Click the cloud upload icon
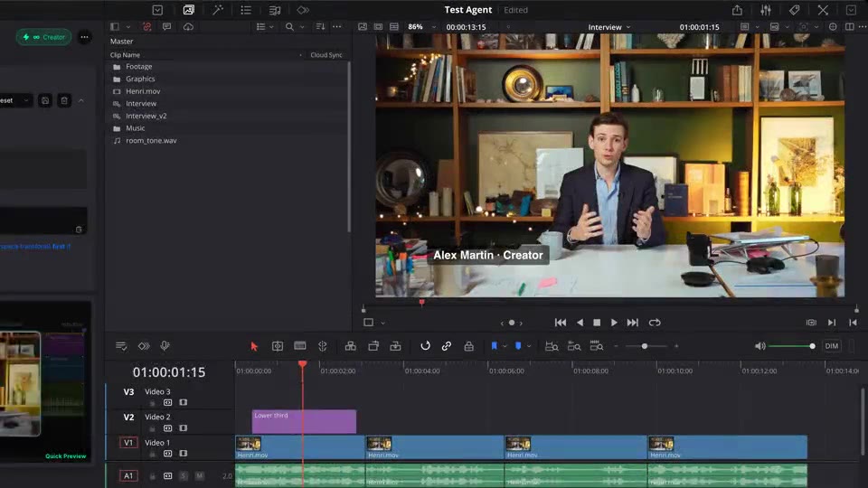868x488 pixels. click(188, 26)
